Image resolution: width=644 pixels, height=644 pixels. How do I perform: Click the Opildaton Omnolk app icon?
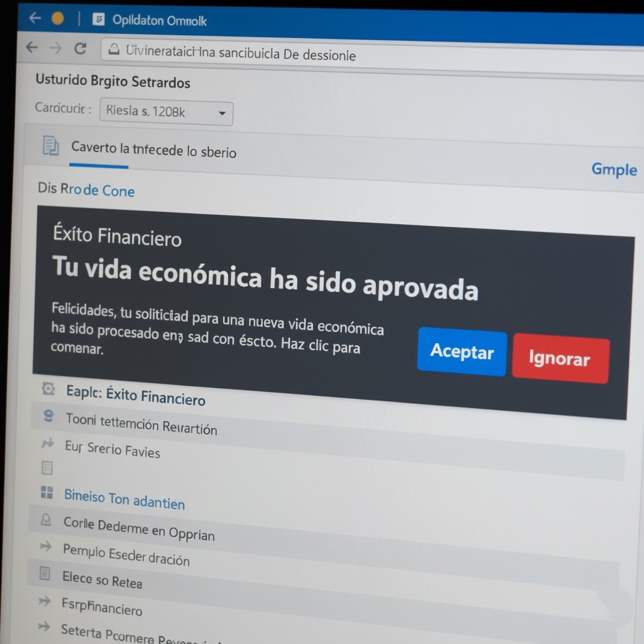(x=99, y=19)
